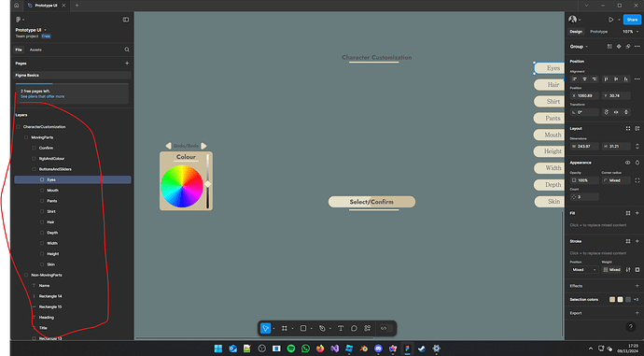
Task: Click the opacity 100% field
Action: (584, 180)
